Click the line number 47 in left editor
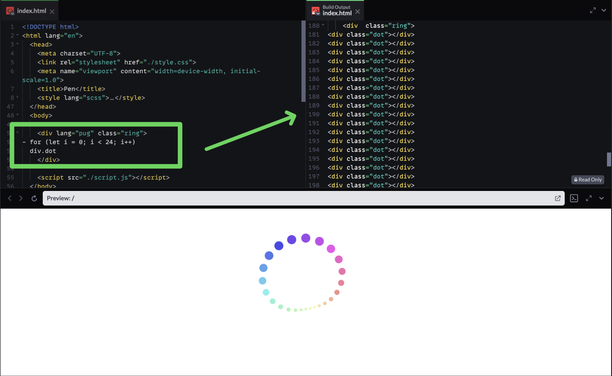This screenshot has width=612, height=376. click(10, 106)
